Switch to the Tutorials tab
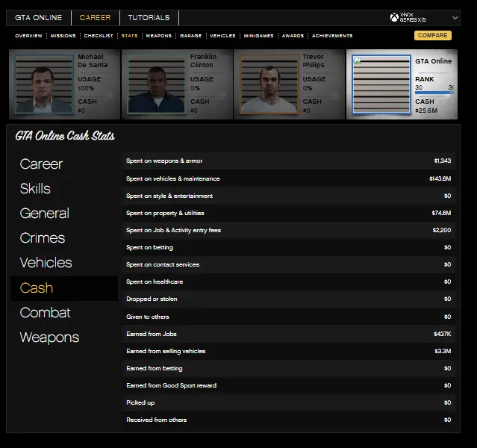 click(x=149, y=18)
